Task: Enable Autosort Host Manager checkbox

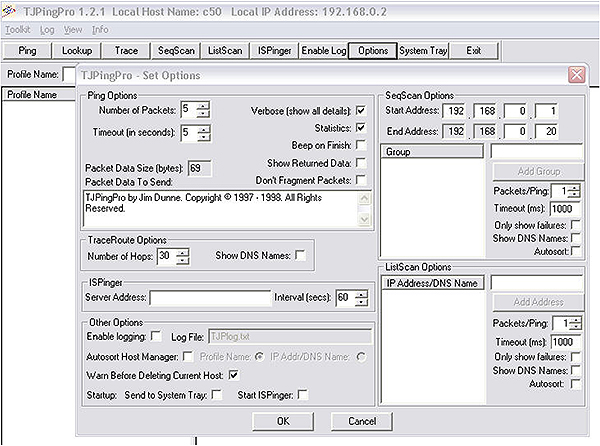Action: (x=188, y=356)
